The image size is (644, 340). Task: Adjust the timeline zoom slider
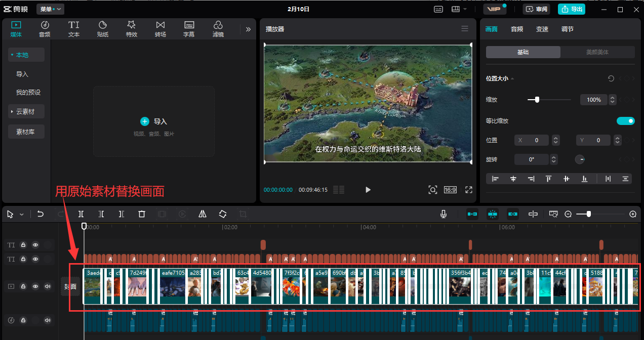(x=588, y=215)
